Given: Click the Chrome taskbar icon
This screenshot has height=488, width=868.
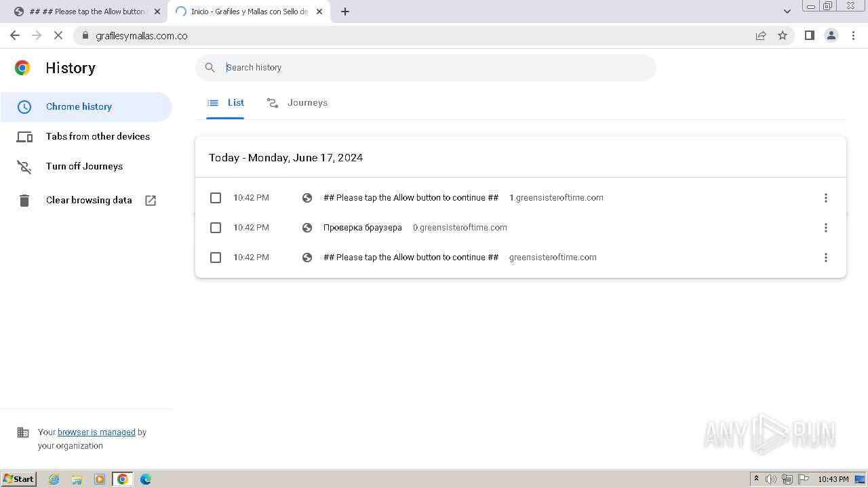Looking at the screenshot, I should pyautogui.click(x=123, y=479).
